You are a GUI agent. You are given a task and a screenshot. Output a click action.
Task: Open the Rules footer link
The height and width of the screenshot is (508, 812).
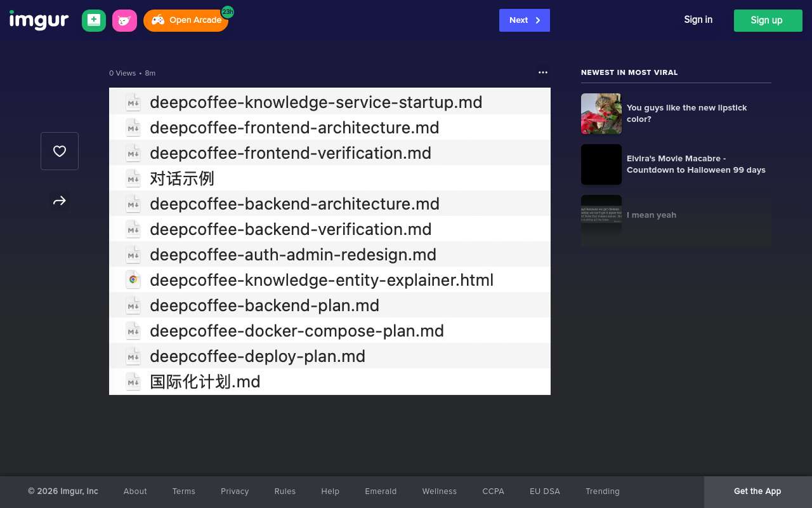click(x=285, y=491)
